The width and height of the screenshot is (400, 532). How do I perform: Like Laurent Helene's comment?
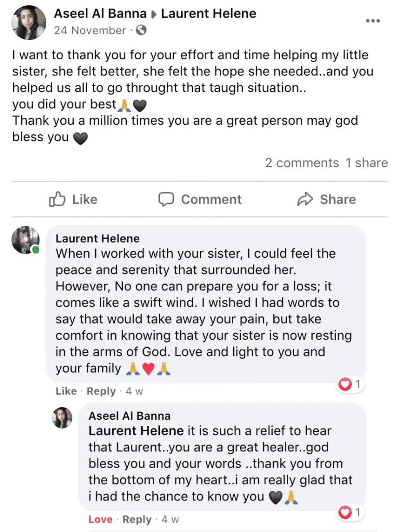click(x=66, y=391)
